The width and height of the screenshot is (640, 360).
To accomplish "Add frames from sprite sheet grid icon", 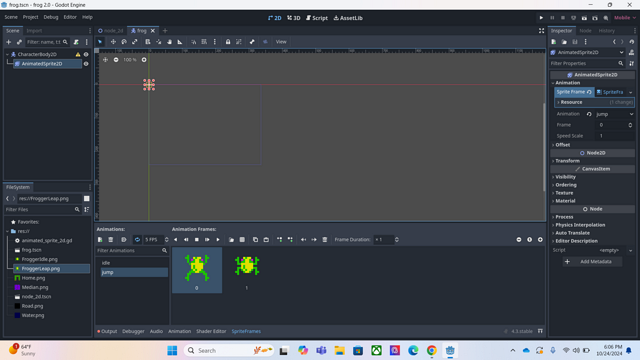I will (x=242, y=240).
